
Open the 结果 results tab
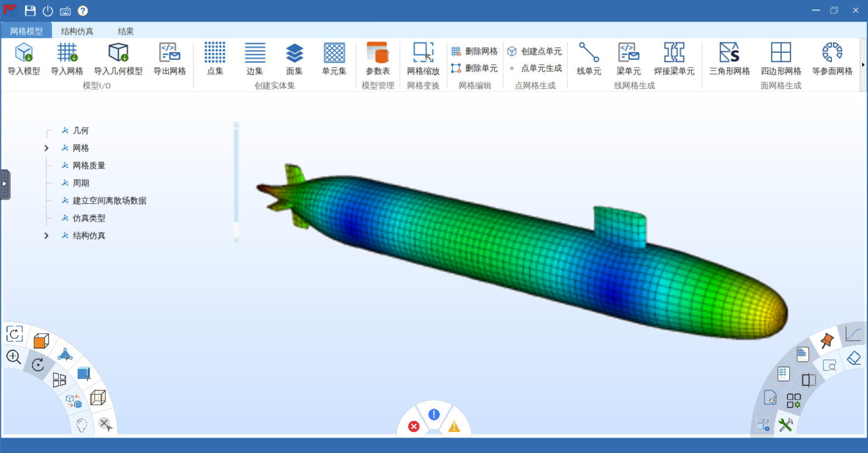coord(126,31)
